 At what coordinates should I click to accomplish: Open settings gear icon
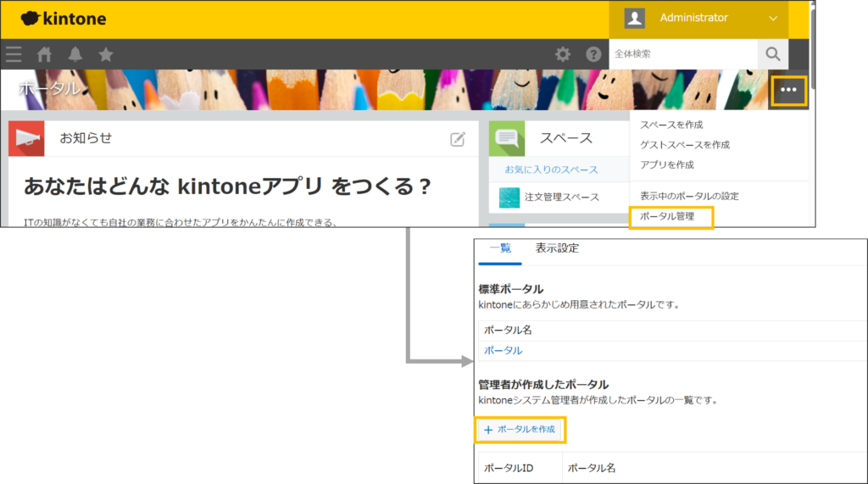(563, 54)
